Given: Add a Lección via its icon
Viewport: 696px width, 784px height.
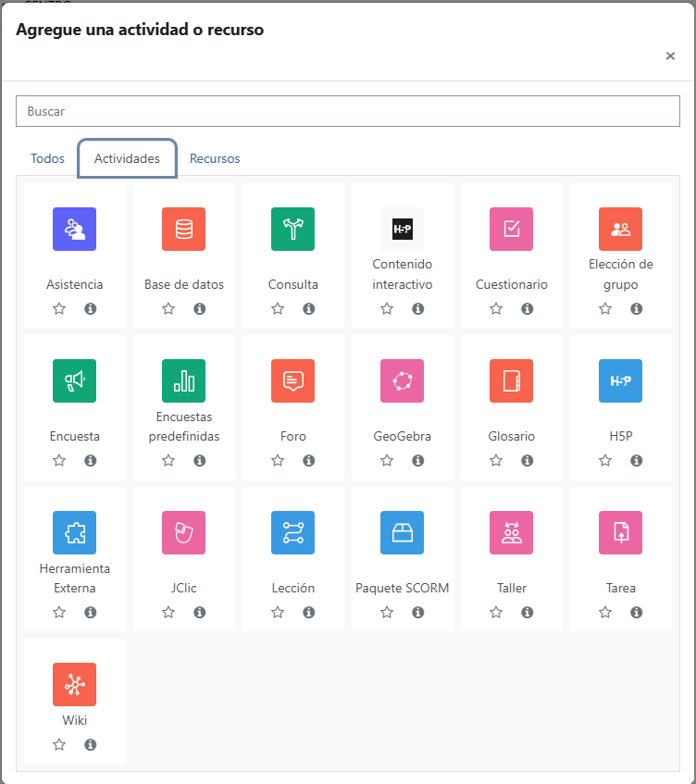Looking at the screenshot, I should click(x=293, y=532).
